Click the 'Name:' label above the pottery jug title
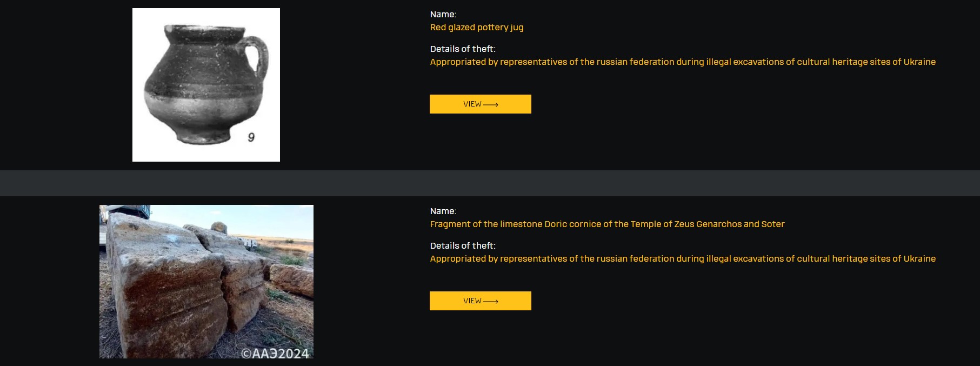This screenshot has height=366, width=980. tap(443, 14)
